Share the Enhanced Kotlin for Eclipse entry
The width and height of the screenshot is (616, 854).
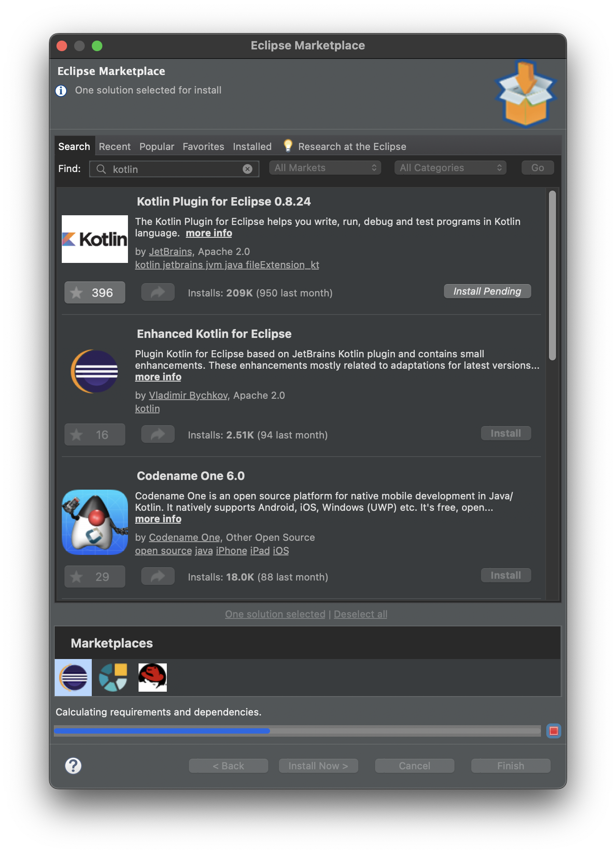[158, 434]
